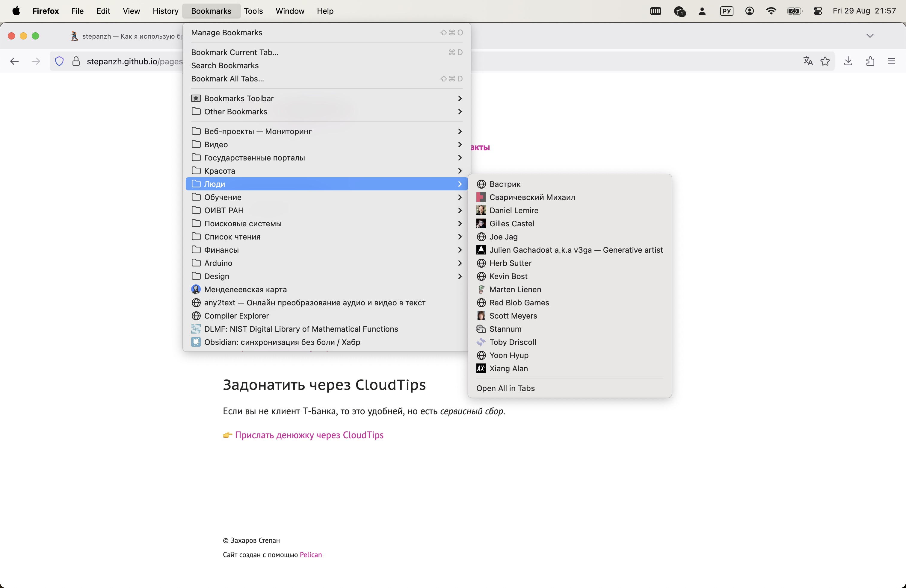Image resolution: width=906 pixels, height=588 pixels.
Task: Open the Firefox hamburger application menu
Action: (x=892, y=61)
